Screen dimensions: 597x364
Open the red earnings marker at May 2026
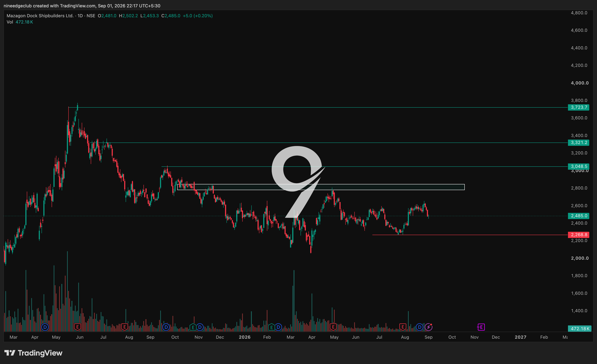[x=333, y=327]
